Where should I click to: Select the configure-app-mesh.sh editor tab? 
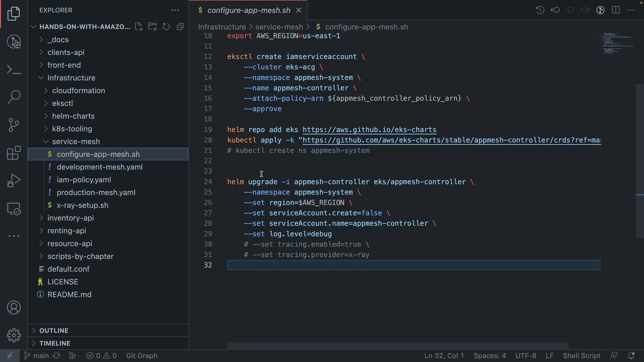(249, 10)
